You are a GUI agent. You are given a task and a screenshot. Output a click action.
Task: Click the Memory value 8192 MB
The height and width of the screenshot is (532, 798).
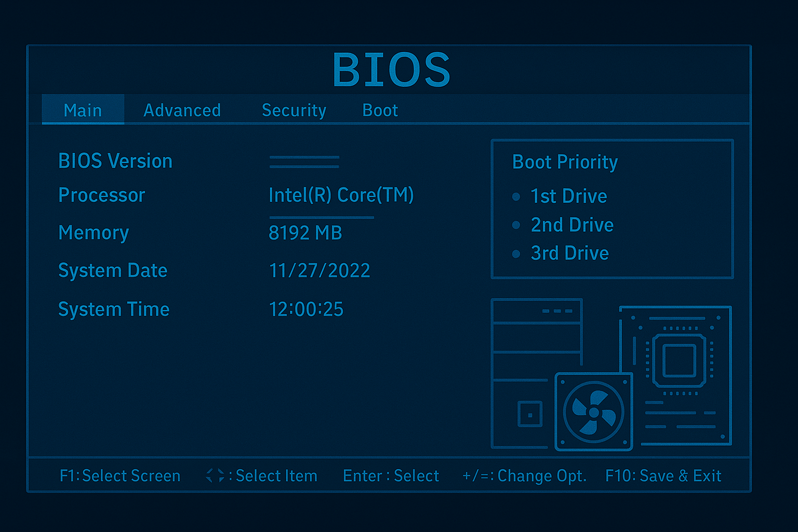tap(305, 233)
